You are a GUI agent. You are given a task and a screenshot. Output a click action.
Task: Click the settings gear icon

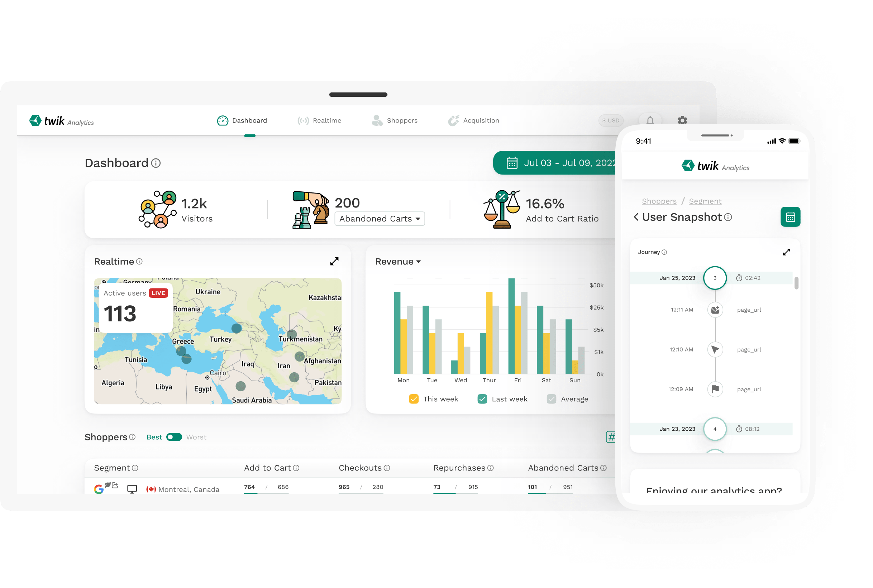tap(682, 119)
